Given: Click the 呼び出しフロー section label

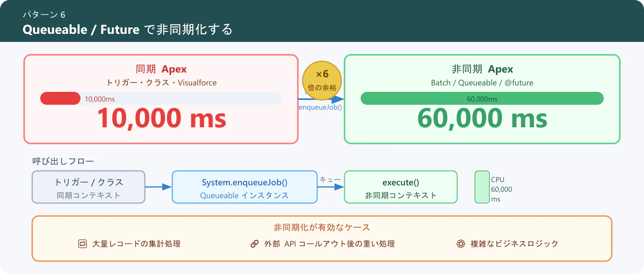Looking at the screenshot, I should coord(63,161).
